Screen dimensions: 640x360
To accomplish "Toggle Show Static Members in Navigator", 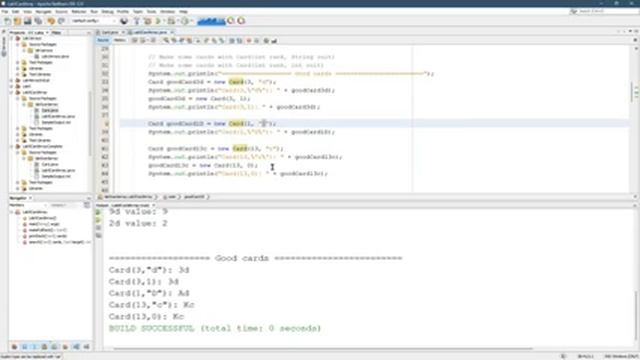I will pyautogui.click(x=35, y=347).
